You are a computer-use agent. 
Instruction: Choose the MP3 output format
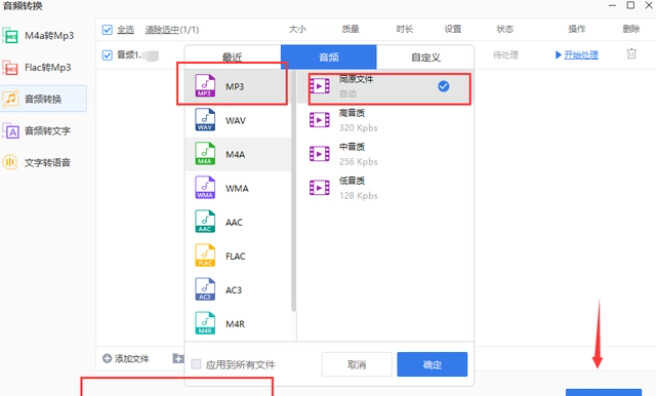[238, 86]
